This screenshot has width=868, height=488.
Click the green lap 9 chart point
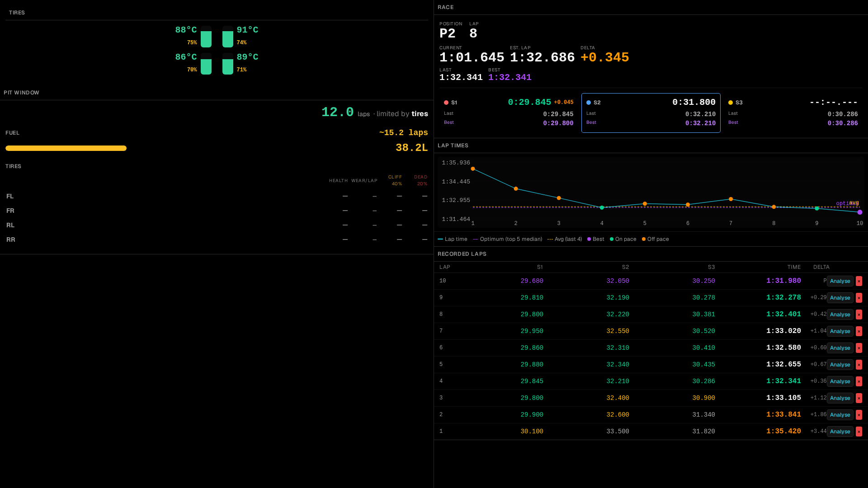(817, 209)
